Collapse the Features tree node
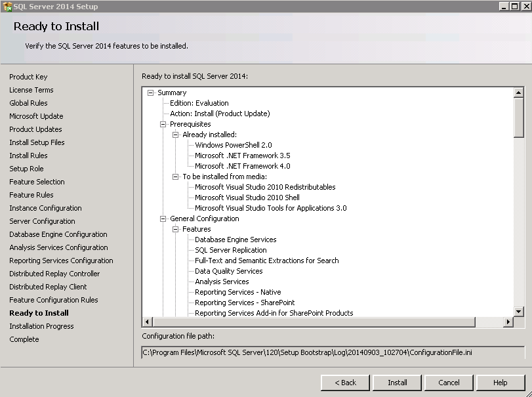Image resolution: width=532 pixels, height=397 pixels. tap(175, 230)
